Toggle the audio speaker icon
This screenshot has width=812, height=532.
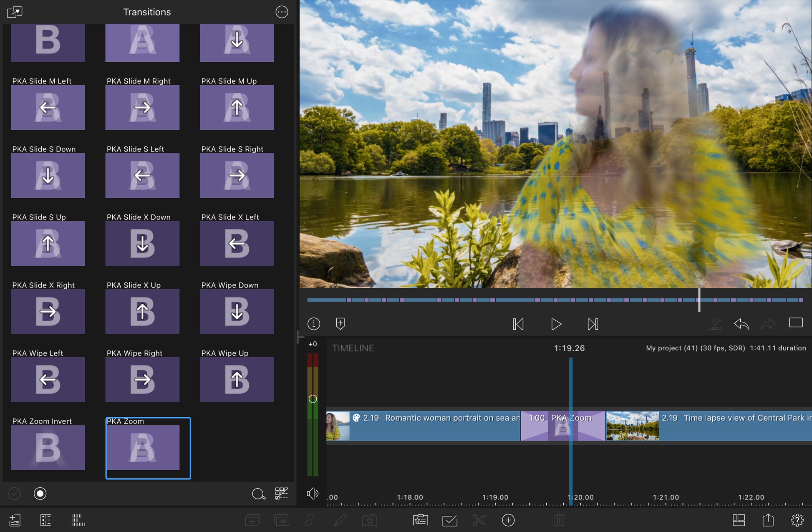(312, 494)
